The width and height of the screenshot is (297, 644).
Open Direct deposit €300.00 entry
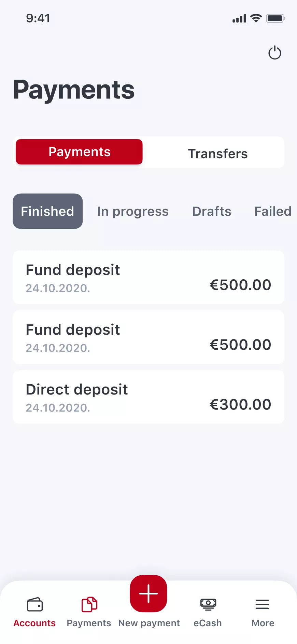148,397
